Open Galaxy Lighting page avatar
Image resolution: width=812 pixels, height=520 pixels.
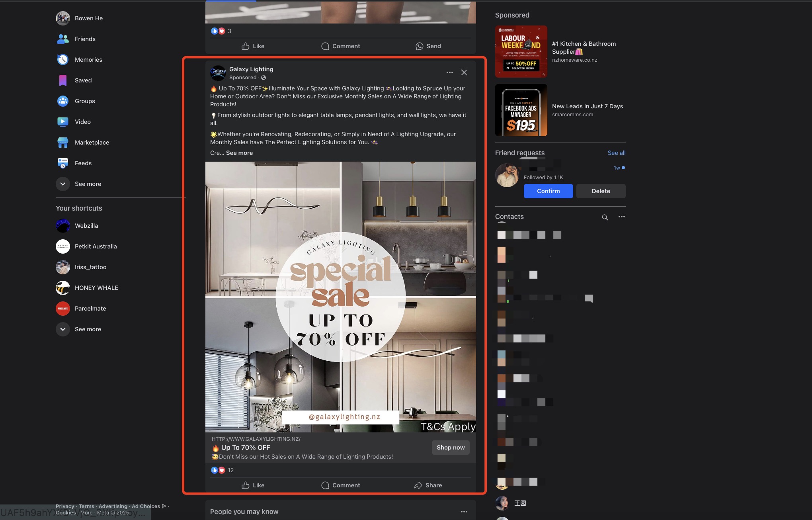pos(218,73)
